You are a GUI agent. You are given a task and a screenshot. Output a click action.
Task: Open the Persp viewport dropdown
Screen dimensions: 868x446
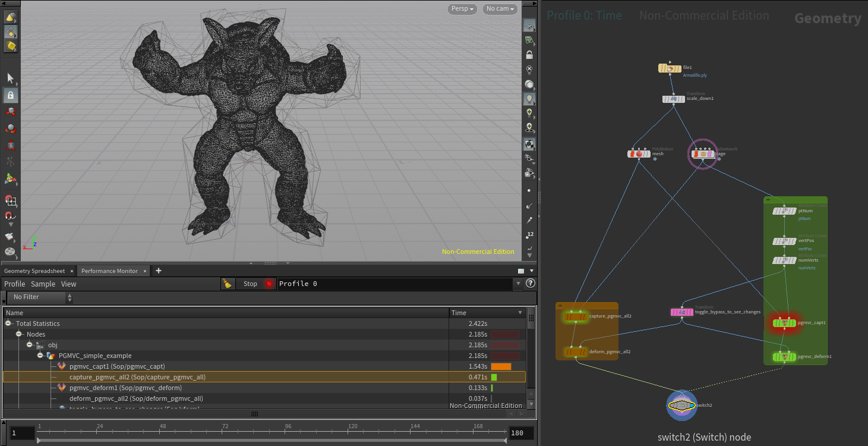[462, 9]
